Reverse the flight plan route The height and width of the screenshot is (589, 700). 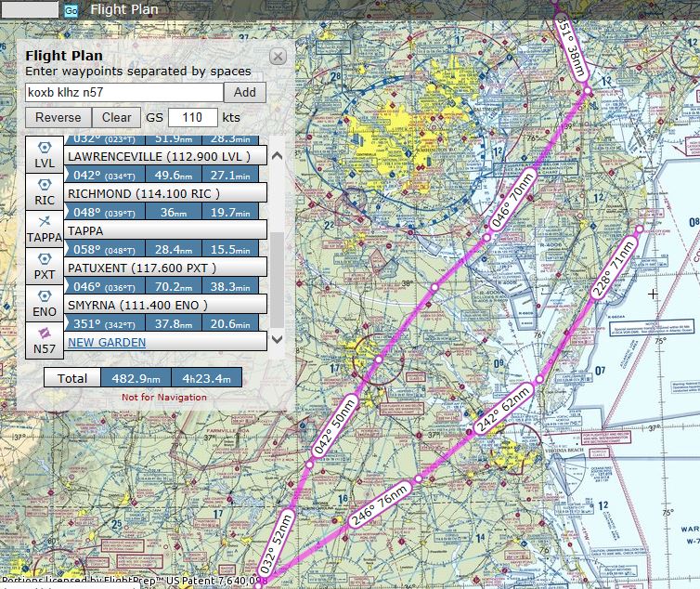click(x=58, y=118)
